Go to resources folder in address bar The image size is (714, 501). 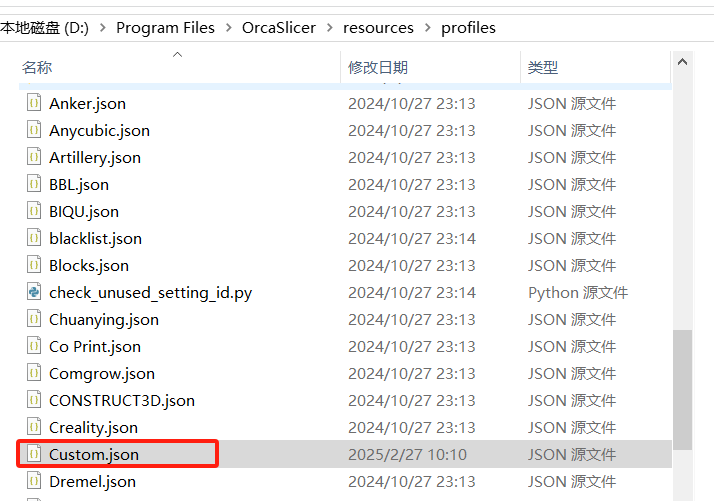378,28
